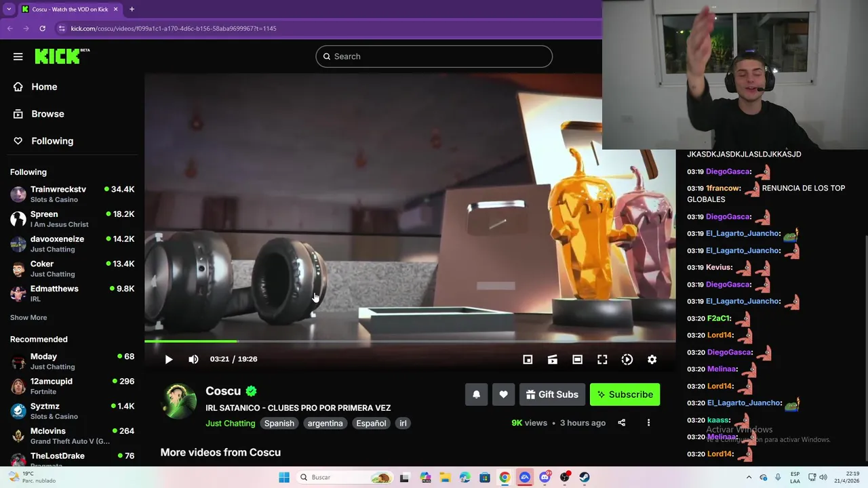Play the VOD video
This screenshot has width=868, height=488.
pyautogui.click(x=169, y=359)
